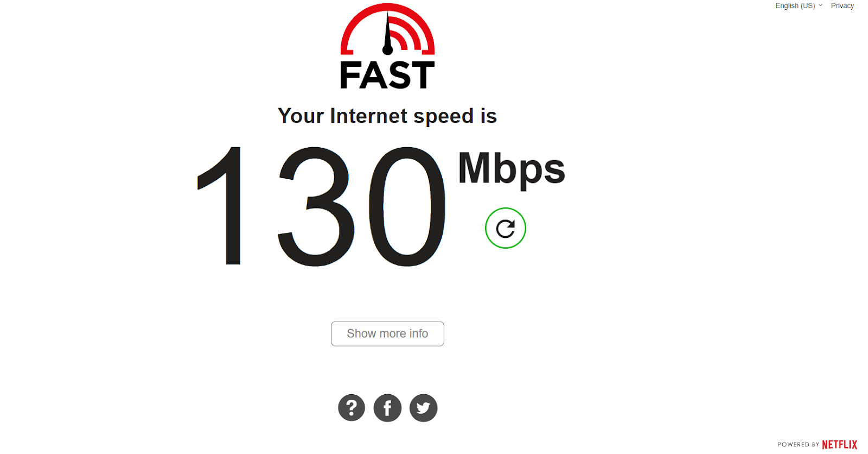Click the curved arrow inside the reload circle
868x454 pixels.
tap(505, 228)
